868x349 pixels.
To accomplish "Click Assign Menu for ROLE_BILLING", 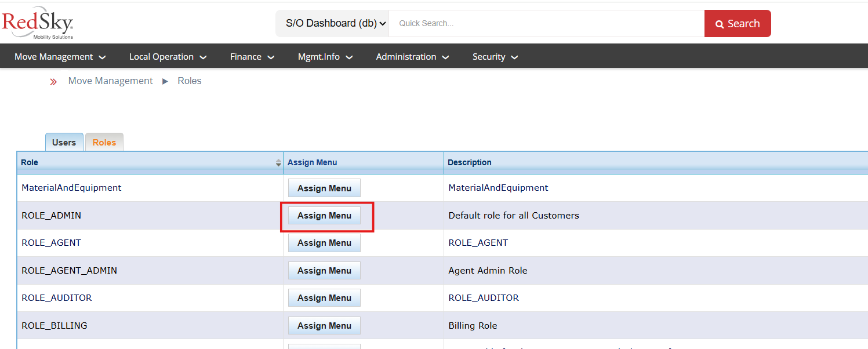I will (325, 326).
